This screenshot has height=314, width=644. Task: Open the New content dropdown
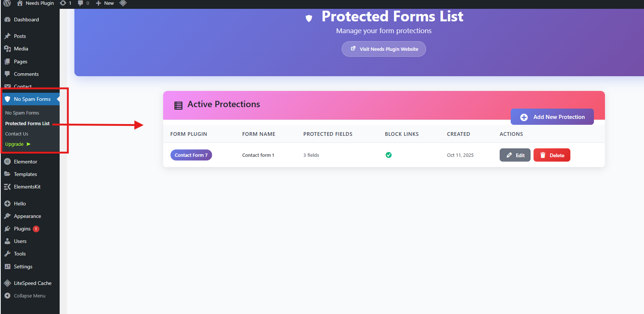[x=105, y=3]
